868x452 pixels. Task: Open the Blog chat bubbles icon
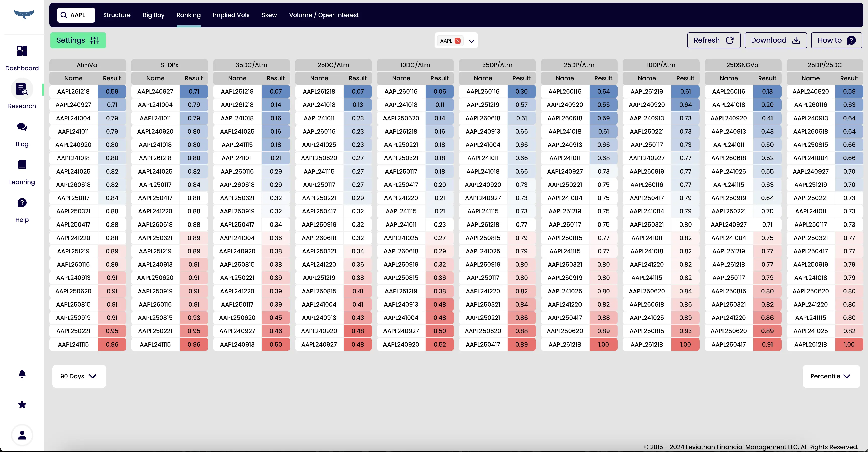point(22,127)
